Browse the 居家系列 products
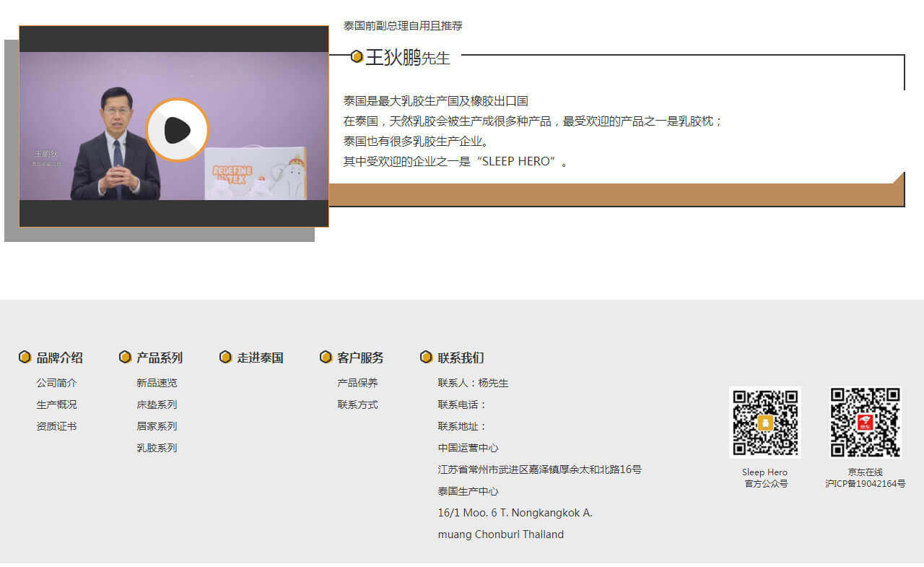 [x=157, y=426]
